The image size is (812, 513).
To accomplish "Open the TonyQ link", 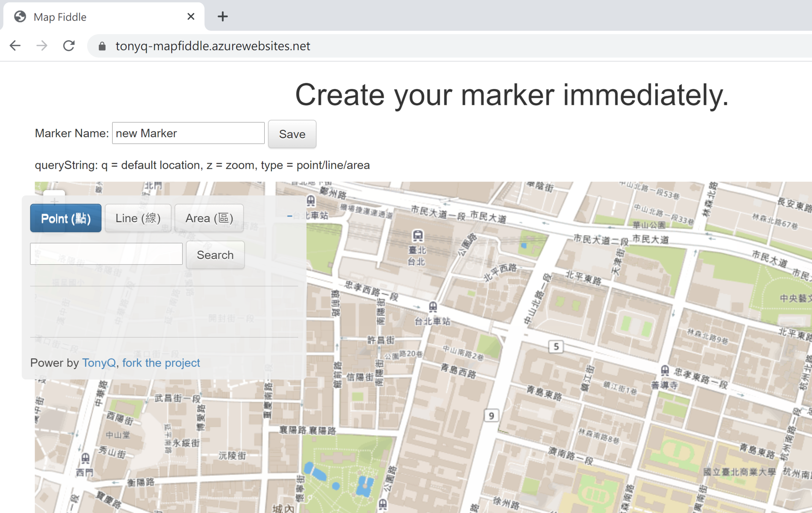I will [99, 363].
